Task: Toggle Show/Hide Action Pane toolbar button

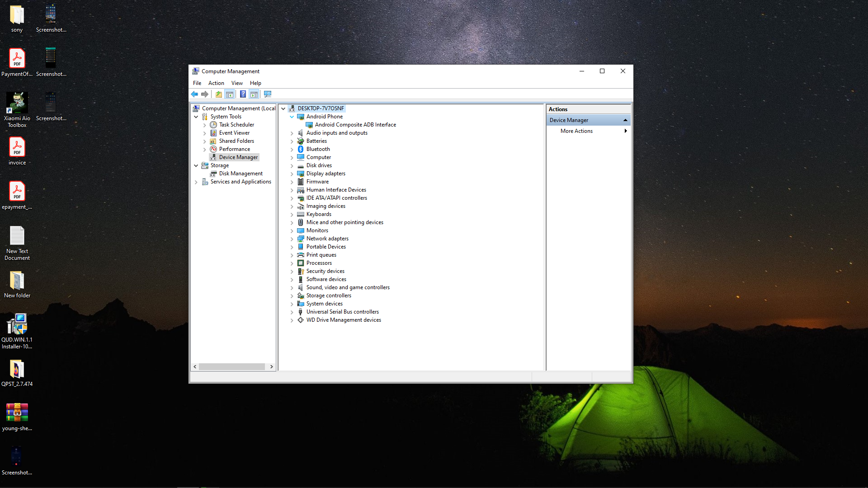Action: [254, 94]
